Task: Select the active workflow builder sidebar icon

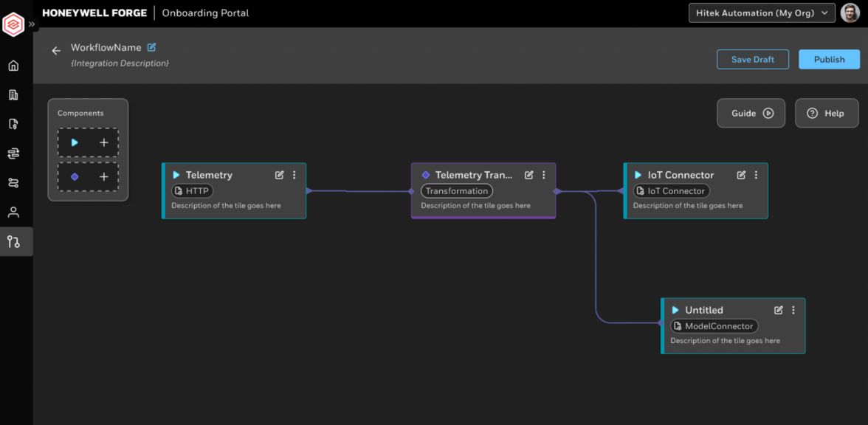Action: (16, 241)
